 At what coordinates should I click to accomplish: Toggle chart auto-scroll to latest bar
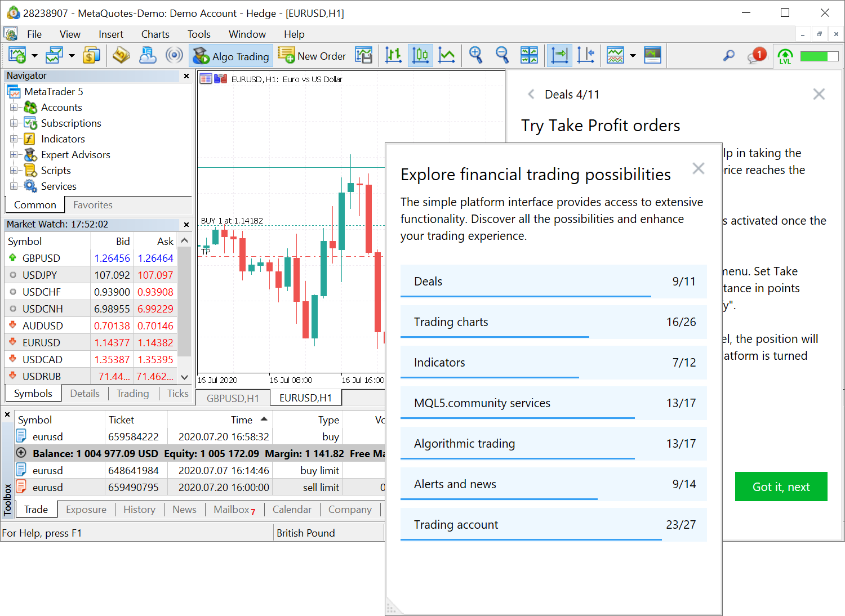click(x=559, y=55)
